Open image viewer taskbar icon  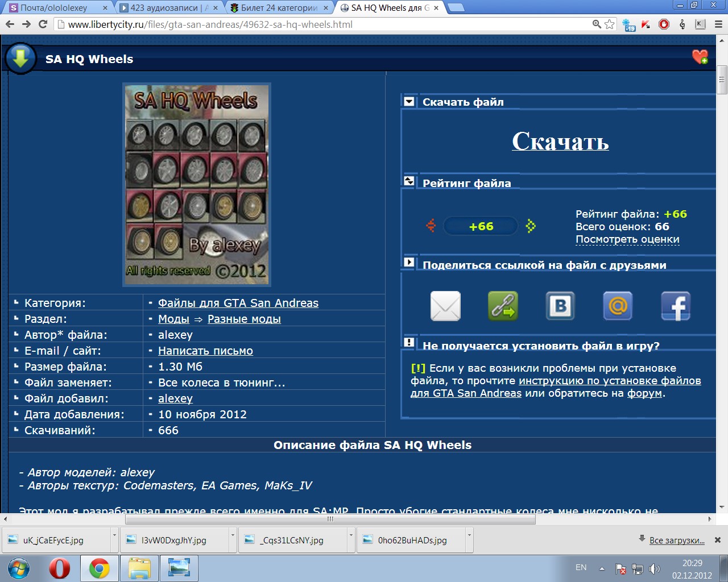[179, 568]
